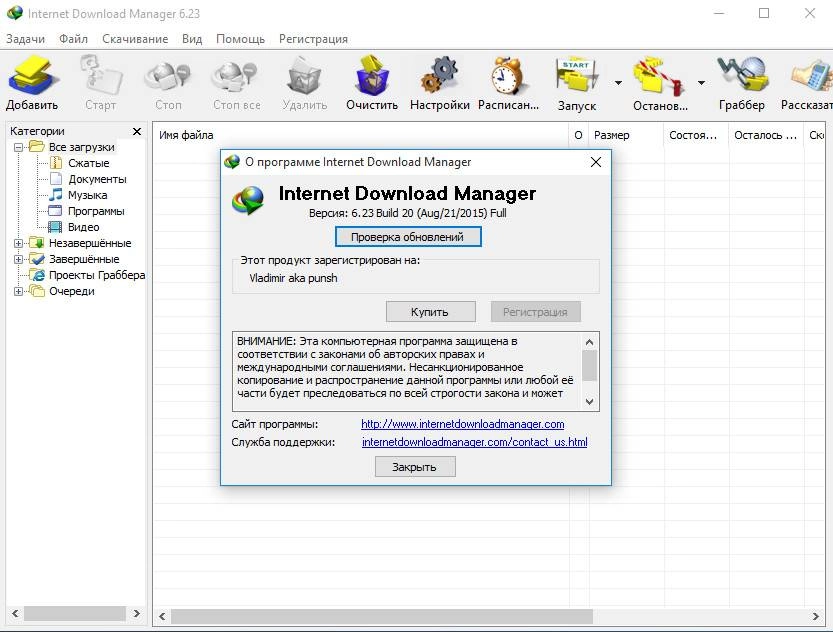Screen dimensions: 833x632
Task: Click the downloads list horizontal scrollbar thumb
Action: 381,616
